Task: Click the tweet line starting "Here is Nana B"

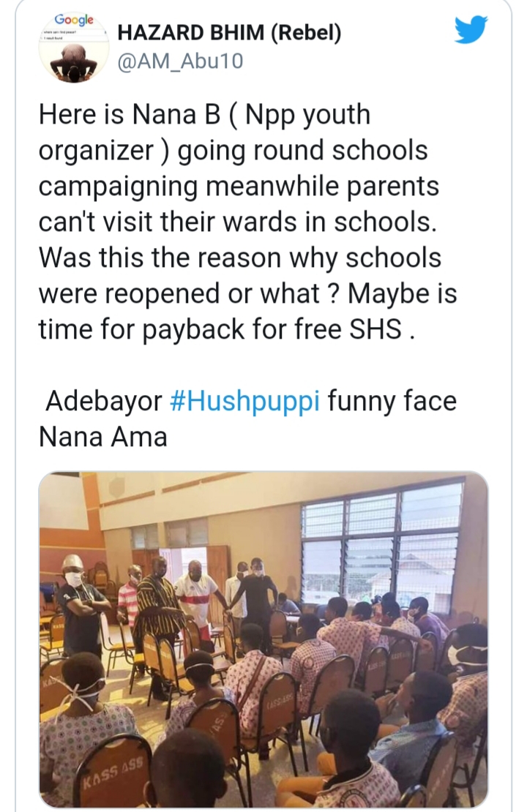Action: pos(204,116)
